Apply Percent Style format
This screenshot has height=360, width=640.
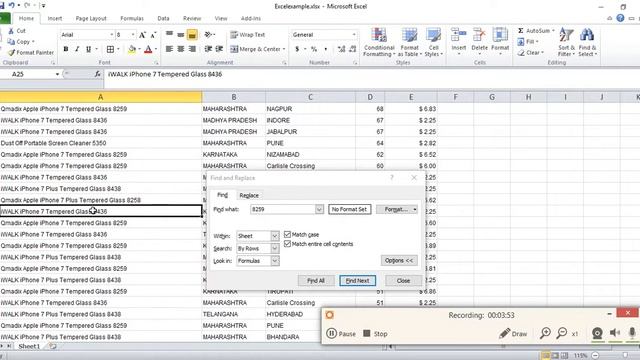(314, 49)
